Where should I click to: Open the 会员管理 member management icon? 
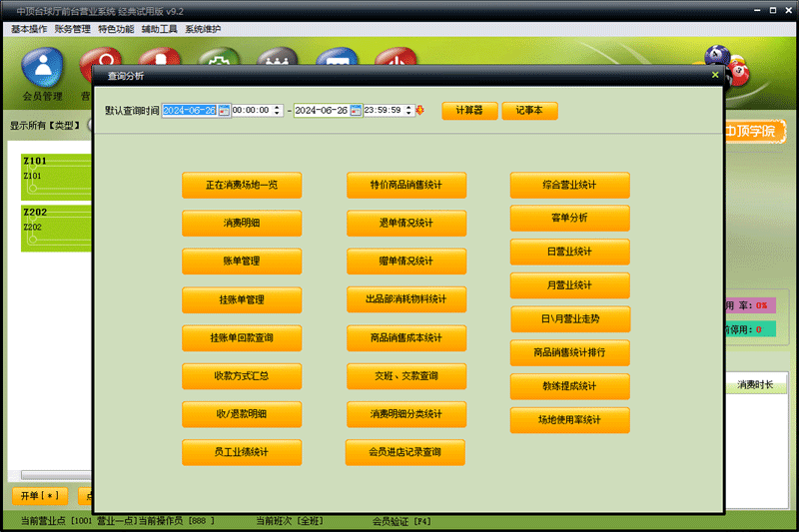coord(42,74)
